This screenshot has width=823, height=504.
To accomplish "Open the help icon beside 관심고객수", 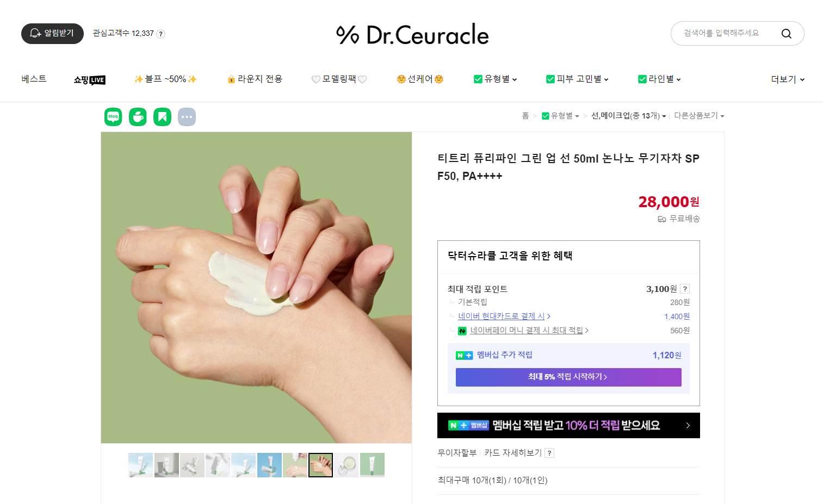I will click(161, 34).
